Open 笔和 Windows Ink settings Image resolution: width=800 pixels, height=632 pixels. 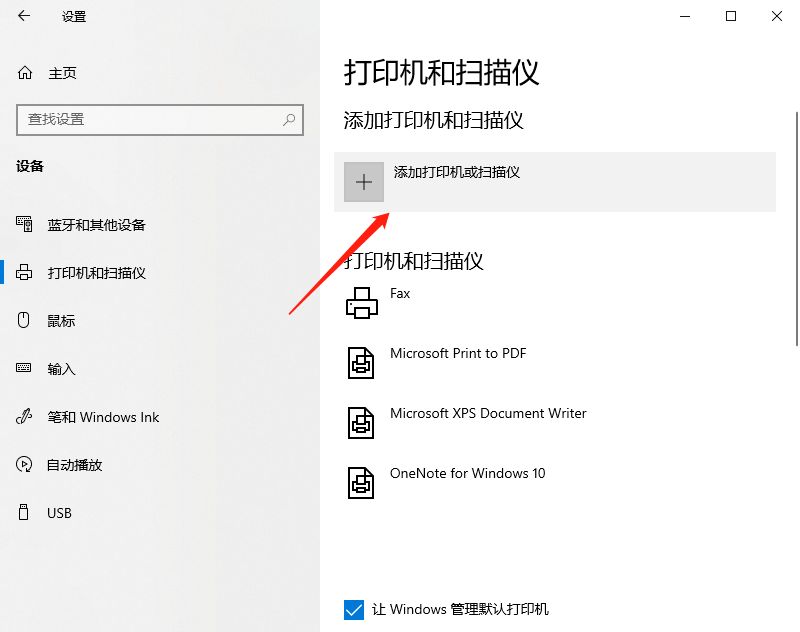coord(103,417)
